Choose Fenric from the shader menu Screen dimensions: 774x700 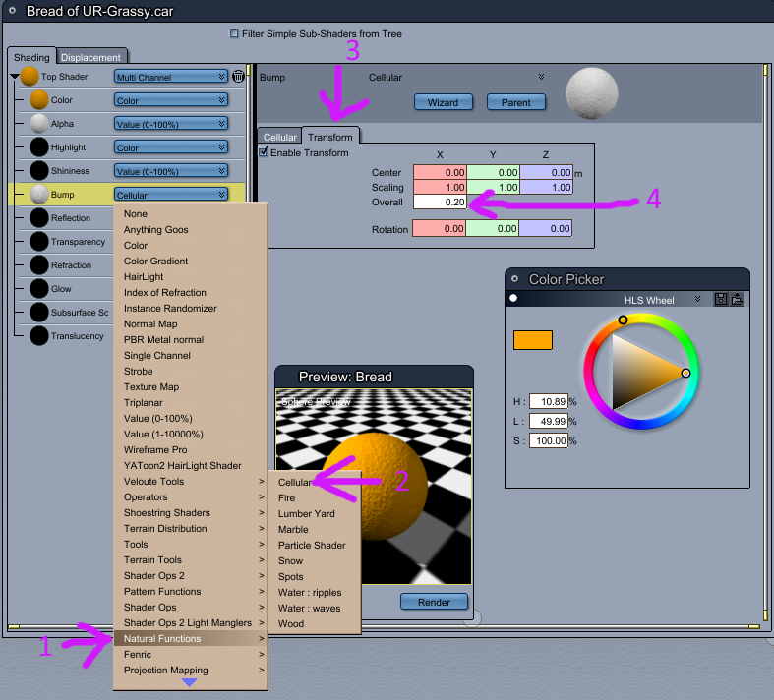(191, 654)
